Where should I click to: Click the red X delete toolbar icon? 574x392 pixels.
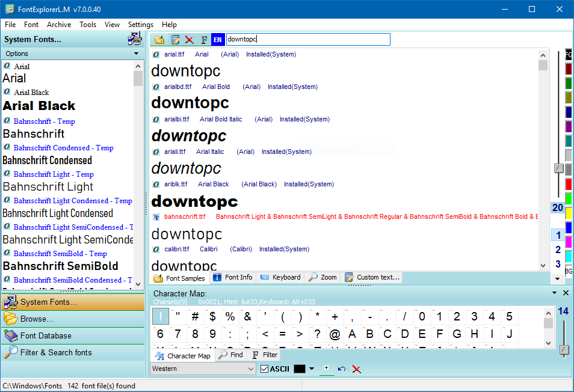tap(190, 40)
